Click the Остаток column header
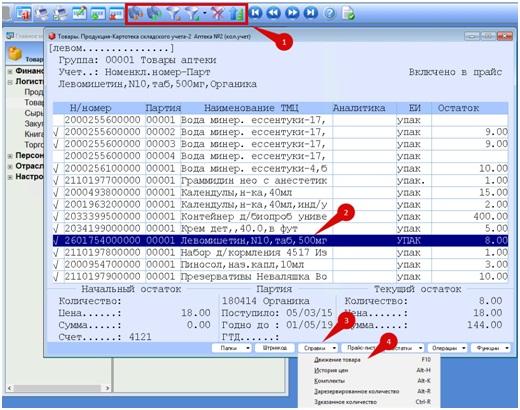This screenshot has width=520, height=410. click(458, 108)
